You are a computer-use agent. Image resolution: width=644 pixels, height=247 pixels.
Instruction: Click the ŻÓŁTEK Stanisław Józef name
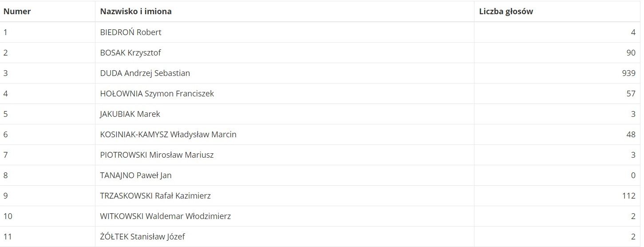[142, 236]
